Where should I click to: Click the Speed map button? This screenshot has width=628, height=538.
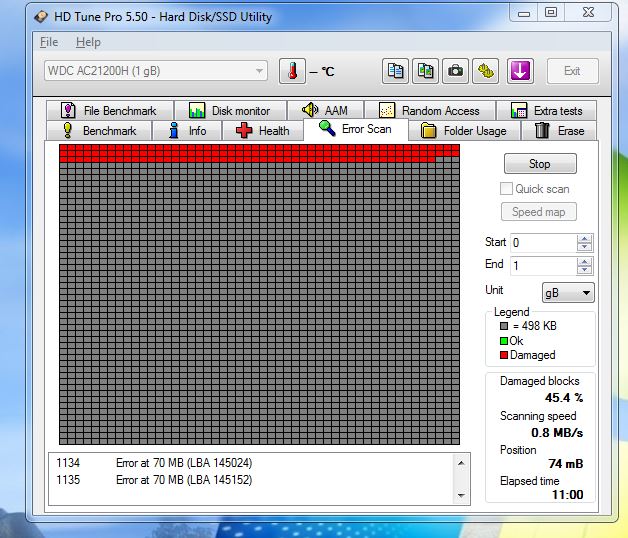pos(539,212)
